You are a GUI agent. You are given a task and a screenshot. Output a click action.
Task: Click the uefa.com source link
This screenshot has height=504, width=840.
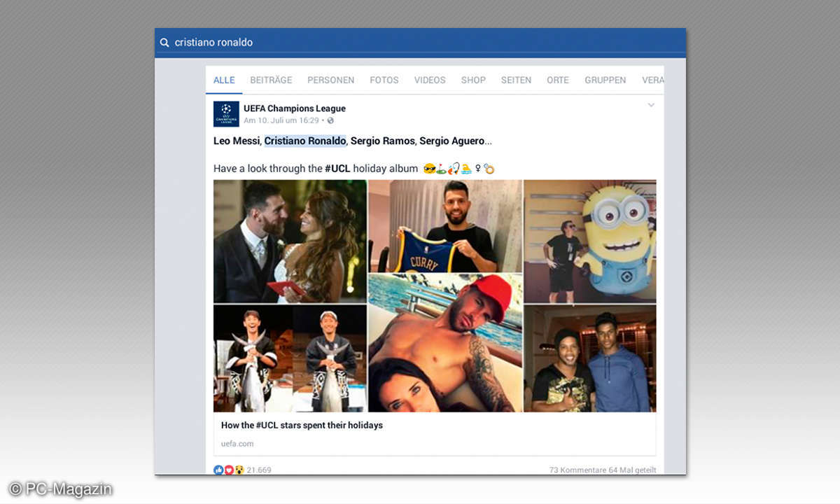coord(237,444)
